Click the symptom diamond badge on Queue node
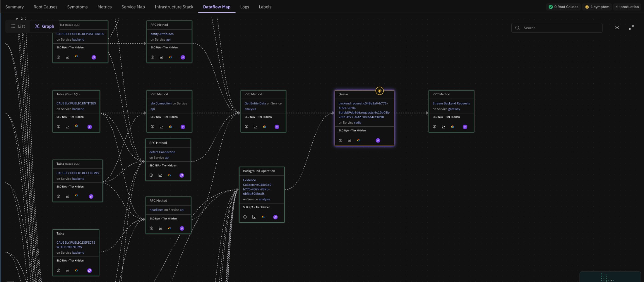Image resolution: width=644 pixels, height=282 pixels. click(380, 91)
